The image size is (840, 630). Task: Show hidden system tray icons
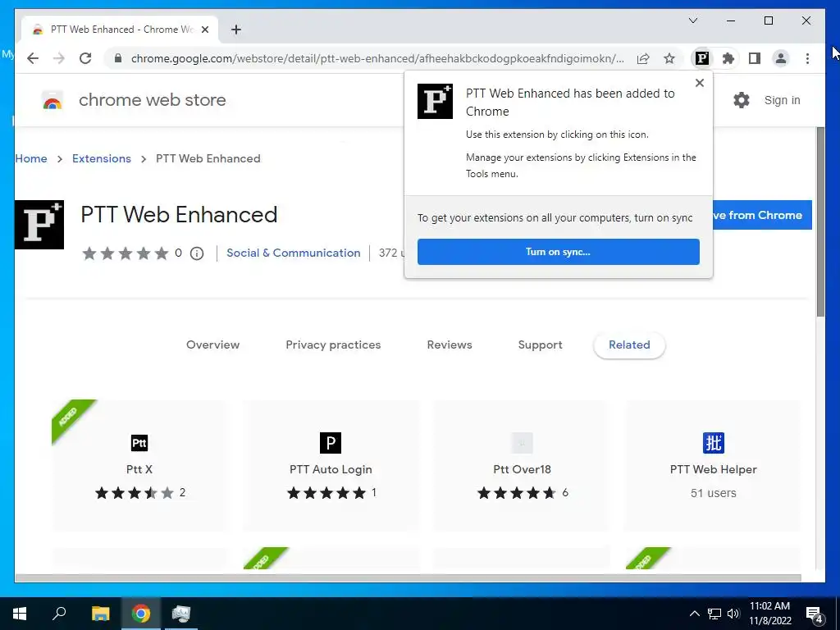pos(694,614)
